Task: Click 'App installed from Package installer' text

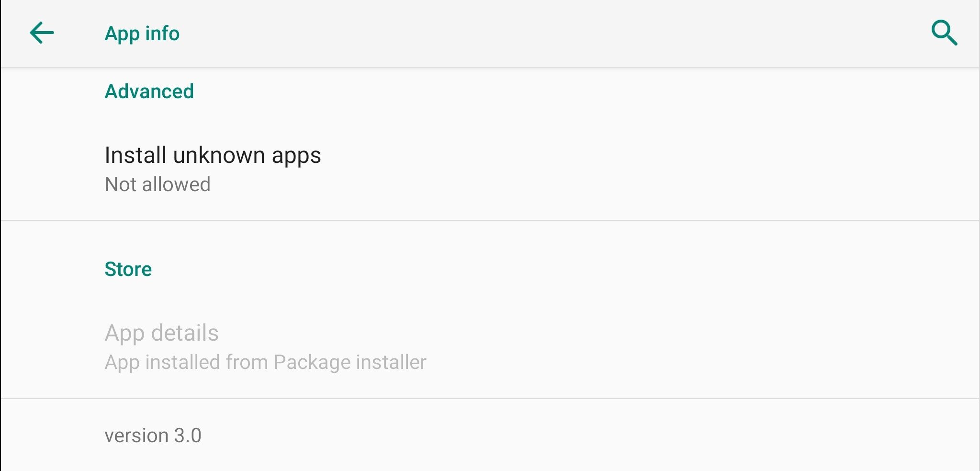Action: (x=265, y=362)
